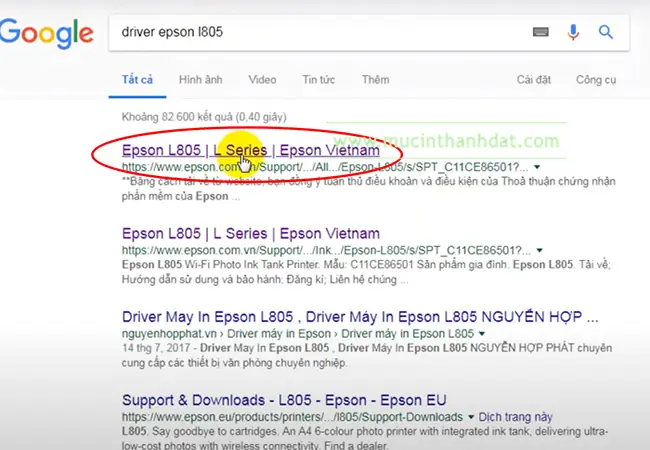Screen dimensions: 650x450
Task: Select the 'Tất cả' tab
Action: pyautogui.click(x=137, y=80)
